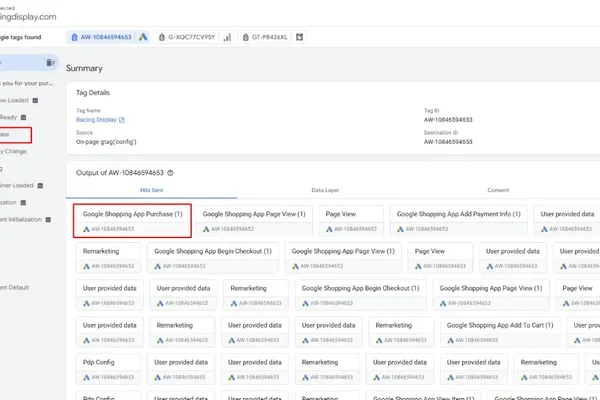
Task: Select the Window Loaded event in sidebar
Action: 14,100
